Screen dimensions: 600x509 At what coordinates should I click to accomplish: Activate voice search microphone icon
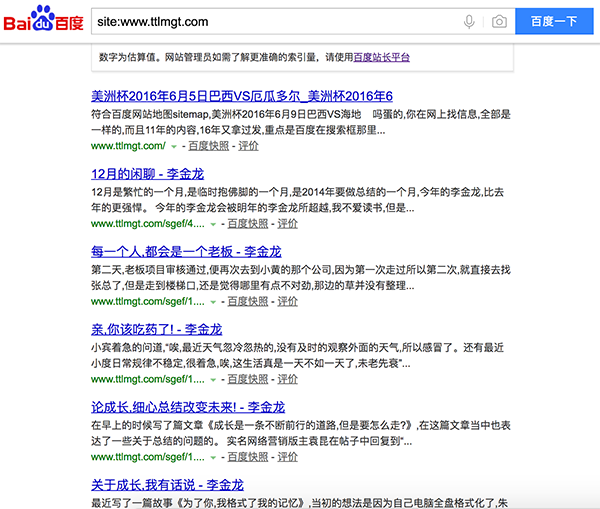[469, 22]
